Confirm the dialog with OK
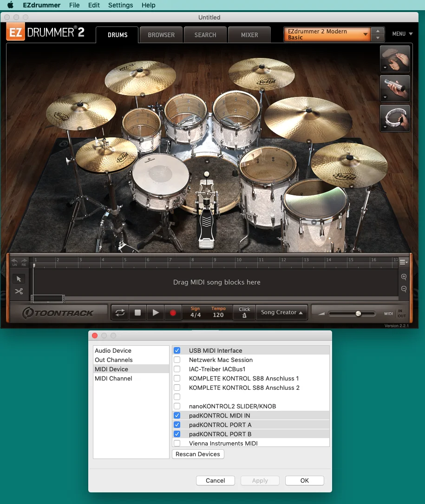This screenshot has height=504, width=425. [x=304, y=480]
